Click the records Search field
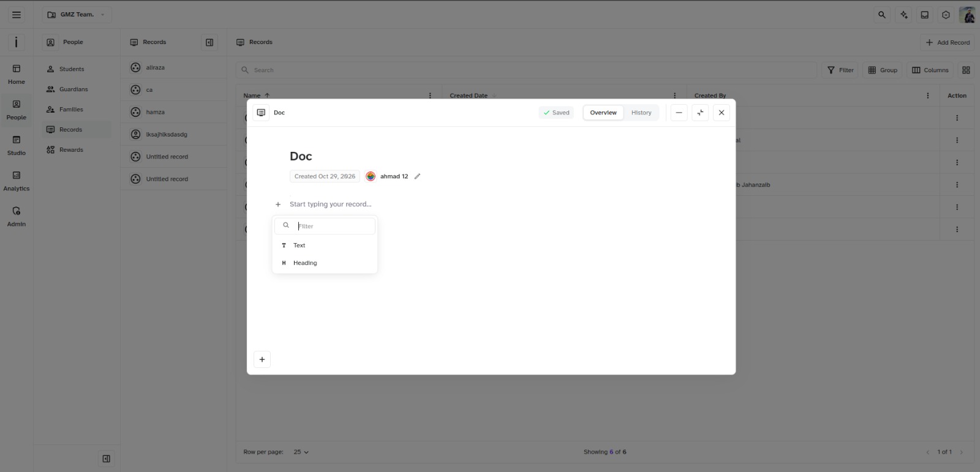Screen dimensions: 980x472 [527, 70]
